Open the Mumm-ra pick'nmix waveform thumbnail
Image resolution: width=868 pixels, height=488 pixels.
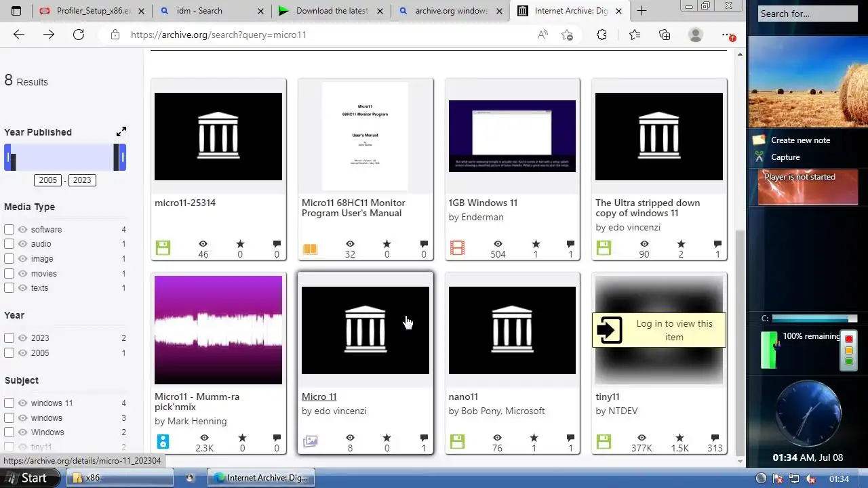click(218, 330)
